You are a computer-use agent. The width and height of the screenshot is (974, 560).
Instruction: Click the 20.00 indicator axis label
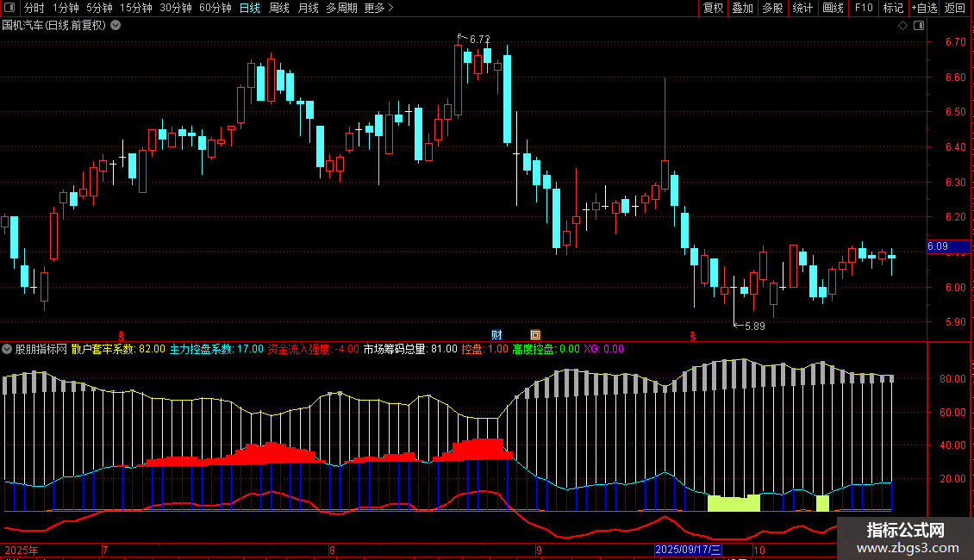952,479
